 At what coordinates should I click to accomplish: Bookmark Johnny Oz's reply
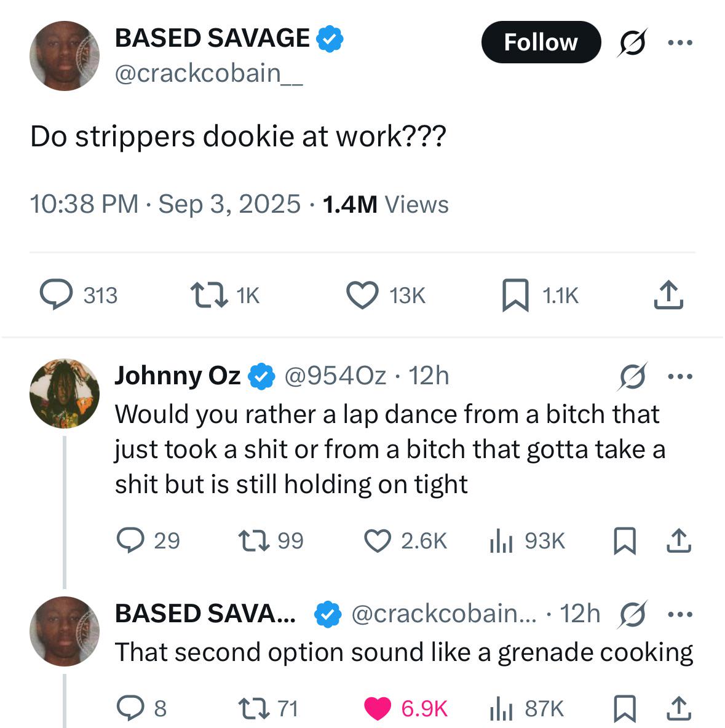(x=624, y=540)
